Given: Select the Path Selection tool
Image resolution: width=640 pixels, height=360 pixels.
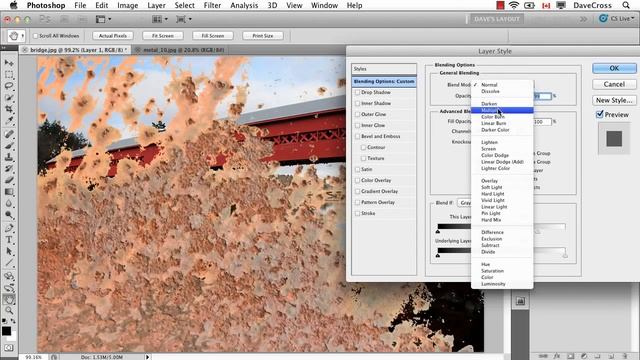Looking at the screenshot, I should tap(9, 251).
